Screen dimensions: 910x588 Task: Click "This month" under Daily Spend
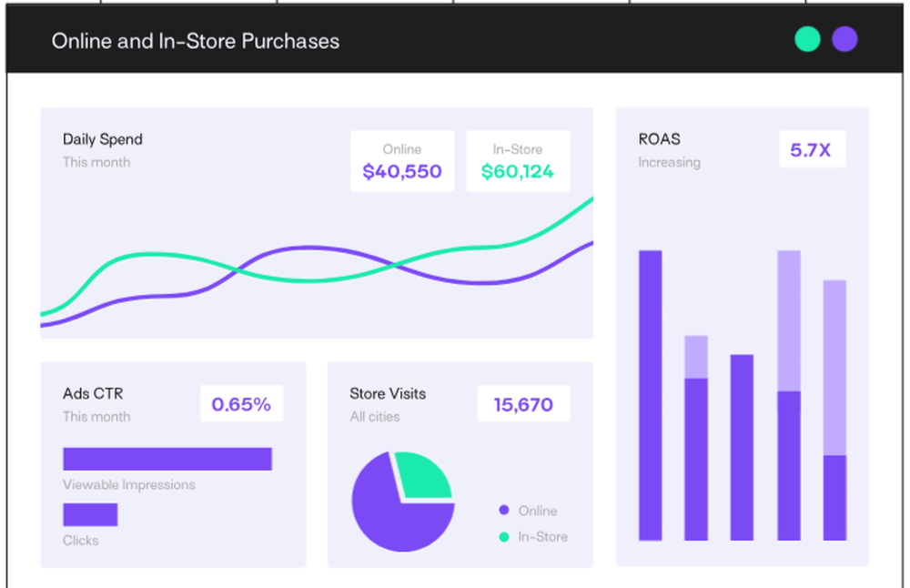96,163
